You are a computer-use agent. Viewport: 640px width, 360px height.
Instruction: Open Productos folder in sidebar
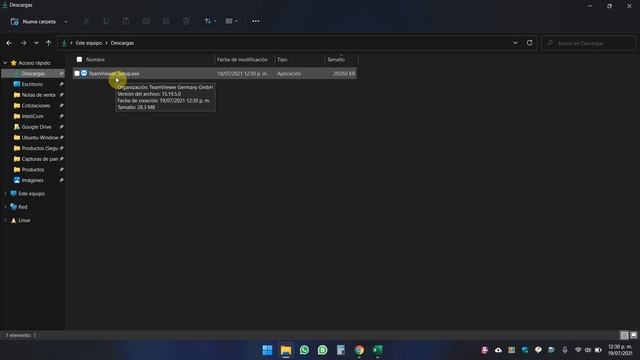(33, 169)
